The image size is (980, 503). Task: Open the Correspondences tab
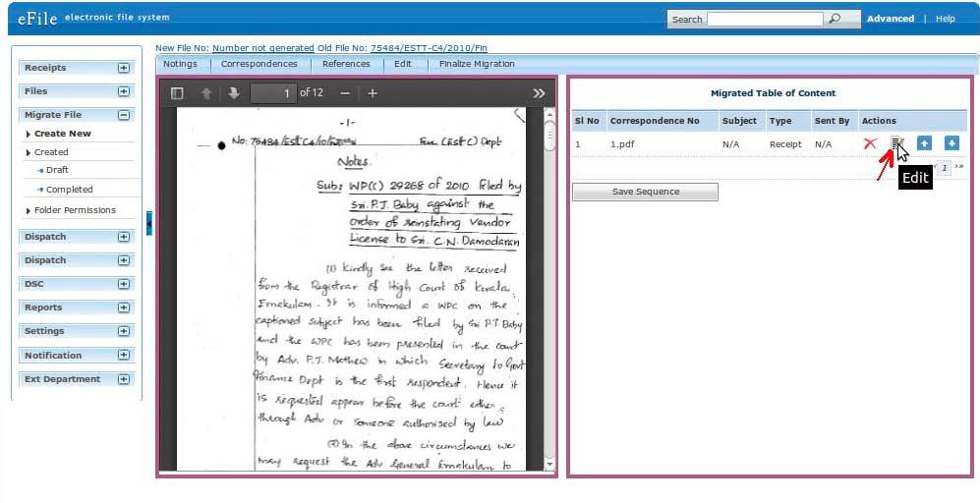tap(259, 64)
